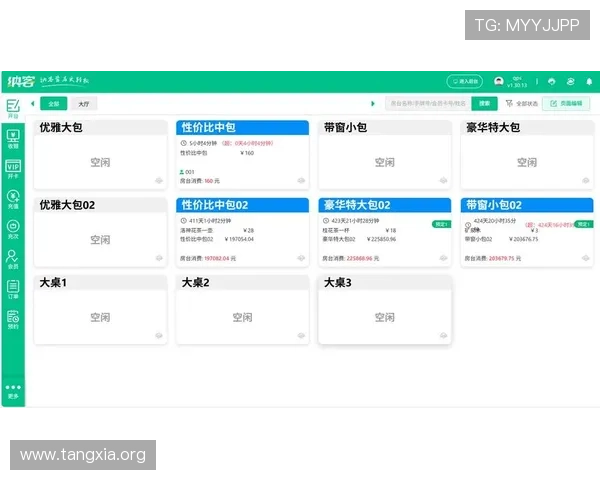Click the refresh sync icon in header
The width and height of the screenshot is (600, 480).
[x=570, y=81]
